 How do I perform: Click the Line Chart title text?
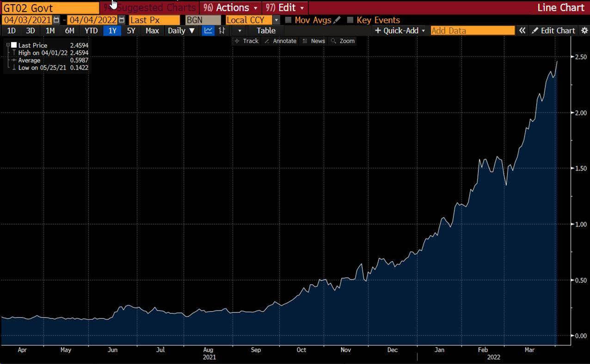coord(561,8)
